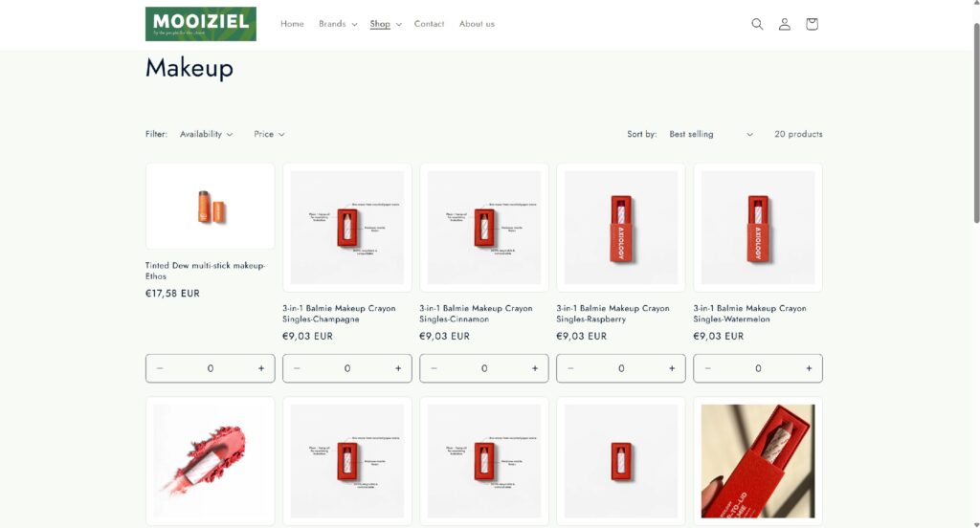Decrease quantity for Watermelon Makeup Crayon
This screenshot has width=980, height=528.
(x=707, y=368)
